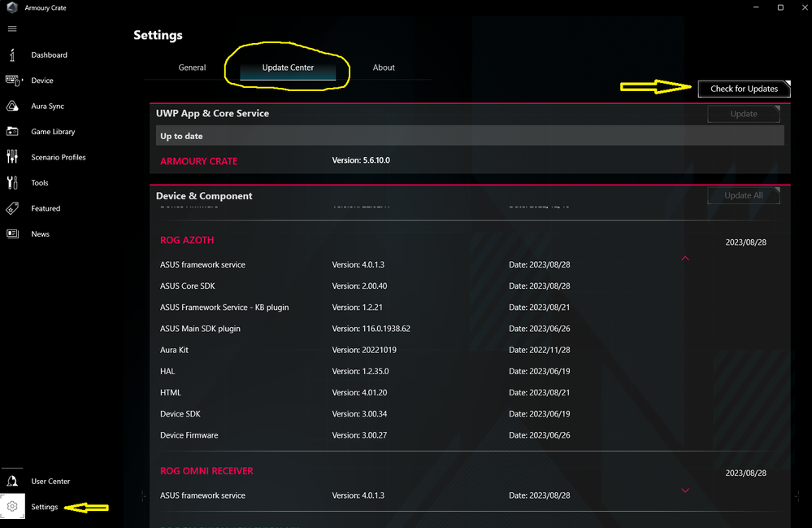Open the Featured page

[46, 208]
